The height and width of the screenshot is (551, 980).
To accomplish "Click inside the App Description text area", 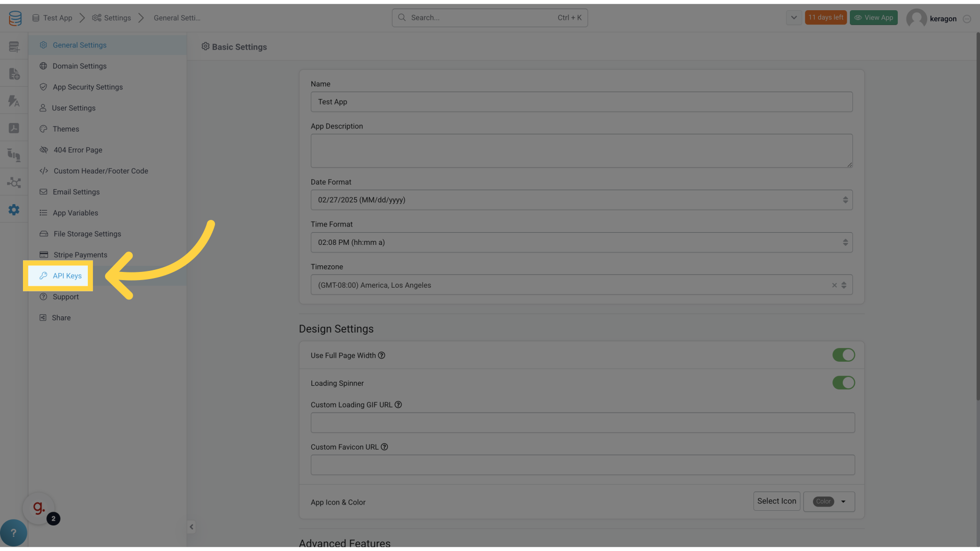I will click(581, 151).
